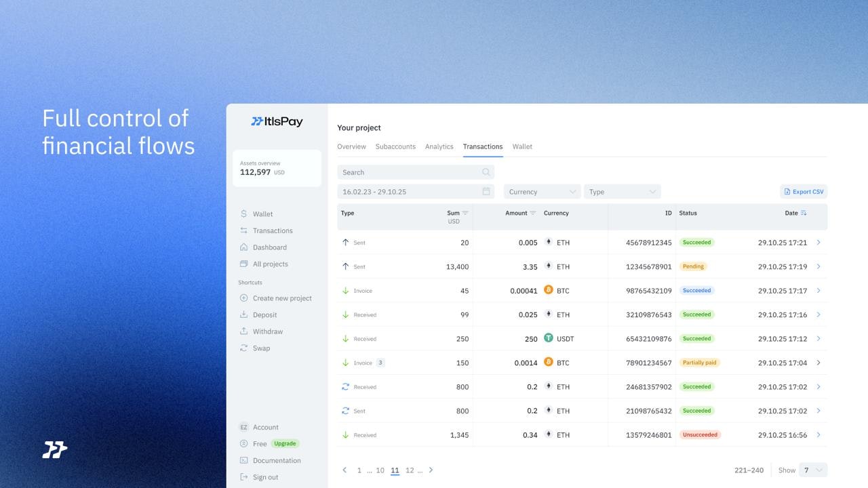868x488 pixels.
Task: Go to page 12 in pagination
Action: [x=410, y=470]
